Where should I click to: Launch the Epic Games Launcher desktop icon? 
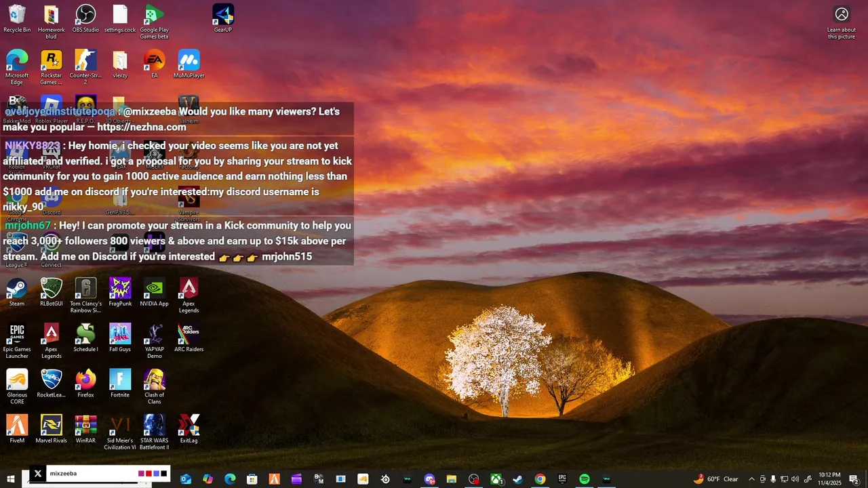pos(17,341)
